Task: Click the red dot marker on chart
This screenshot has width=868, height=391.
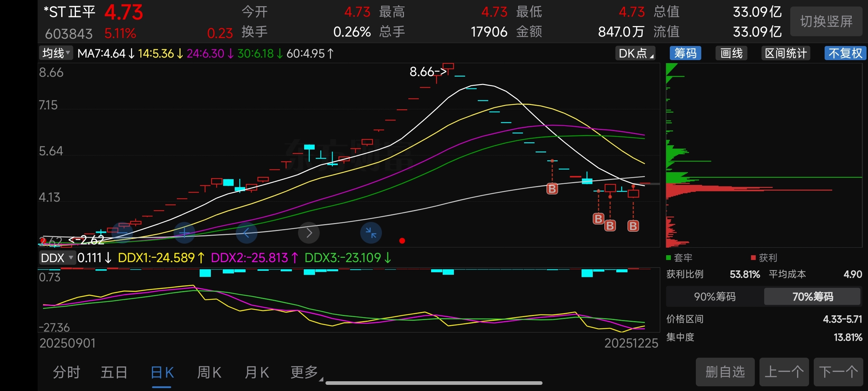Action: 402,241
